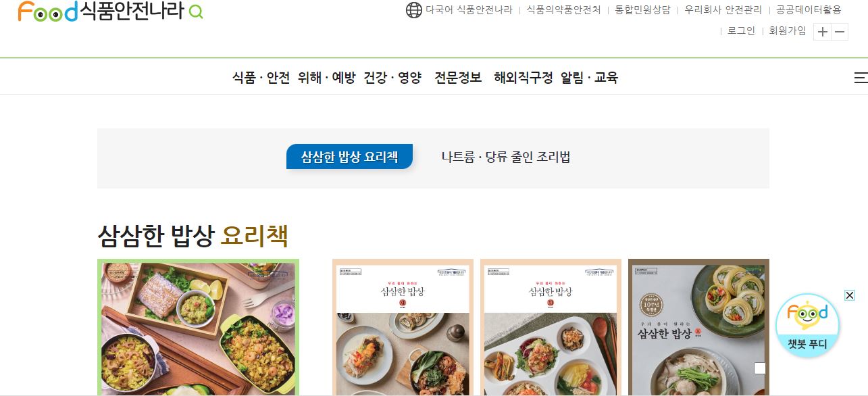This screenshot has width=868, height=396.
Task: Click the globe icon for multilingual site
Action: coord(414,10)
